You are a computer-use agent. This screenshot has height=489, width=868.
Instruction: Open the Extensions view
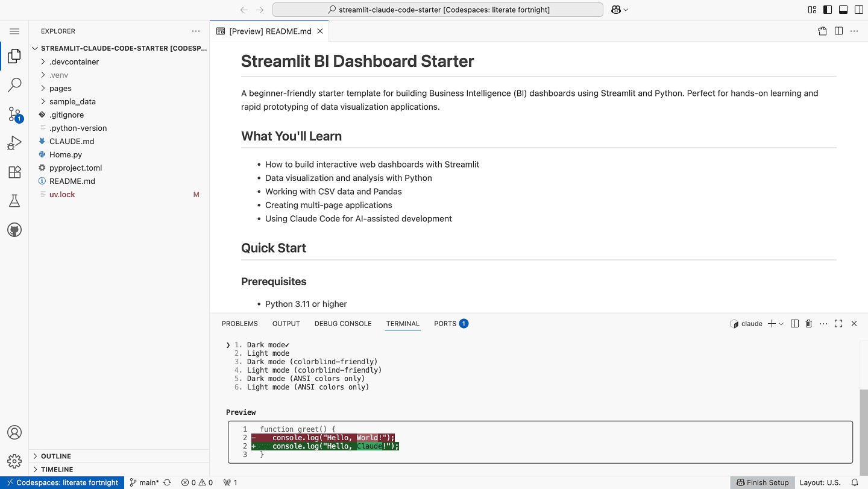coord(14,172)
